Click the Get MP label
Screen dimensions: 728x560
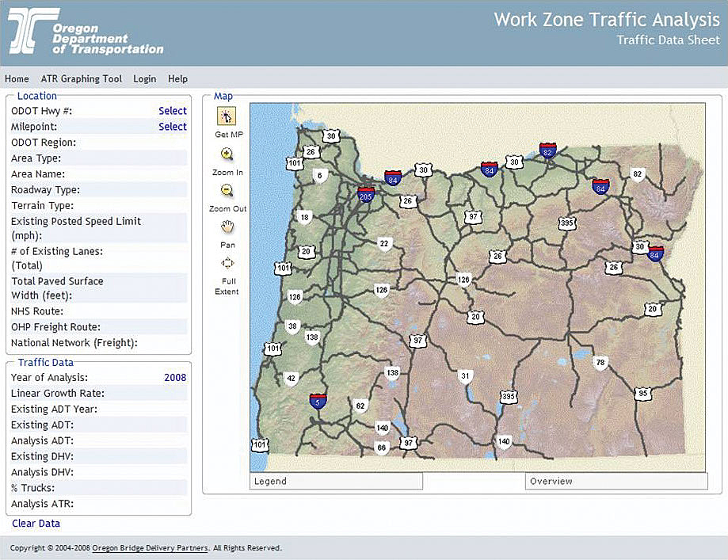(x=229, y=135)
